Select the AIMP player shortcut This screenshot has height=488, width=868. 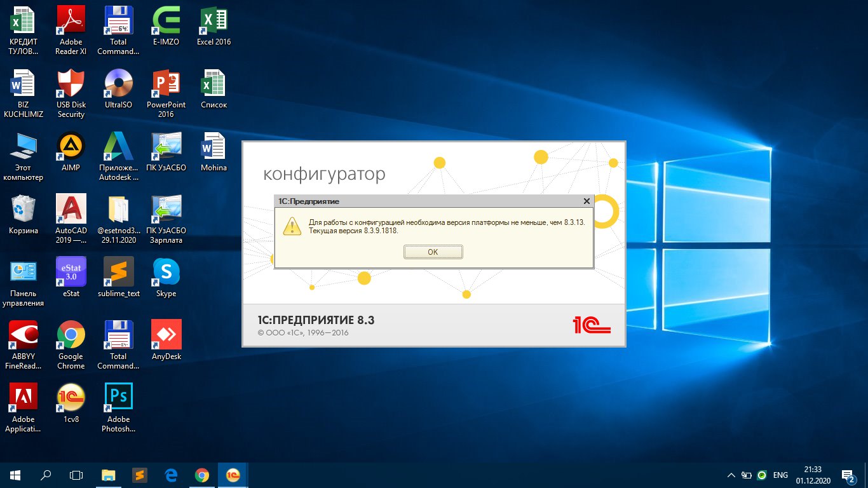tap(71, 152)
